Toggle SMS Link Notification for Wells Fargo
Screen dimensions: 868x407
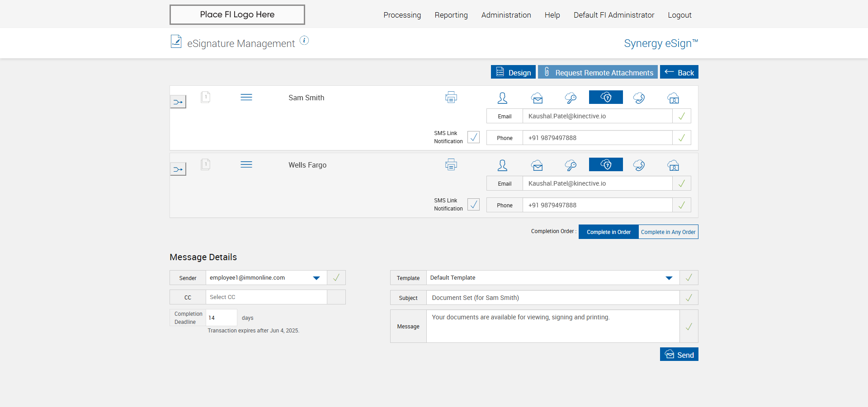coord(473,205)
